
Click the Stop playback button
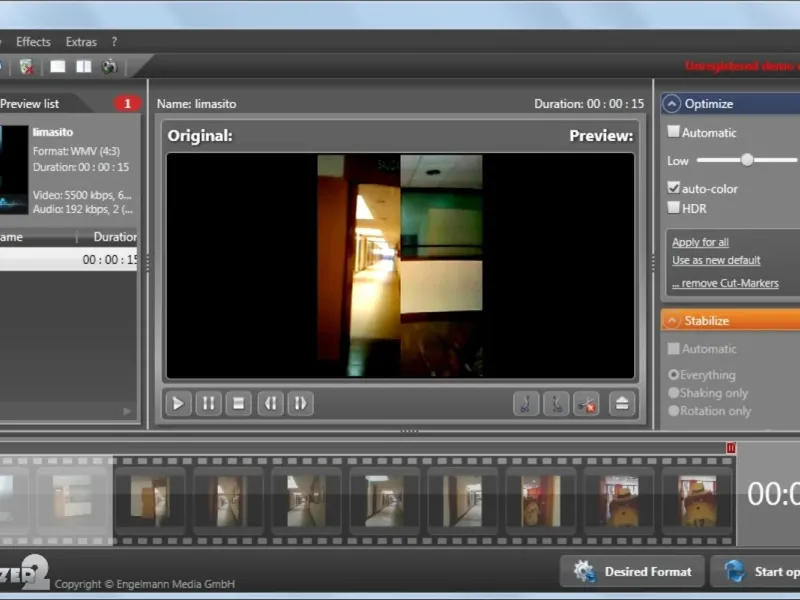[238, 404]
